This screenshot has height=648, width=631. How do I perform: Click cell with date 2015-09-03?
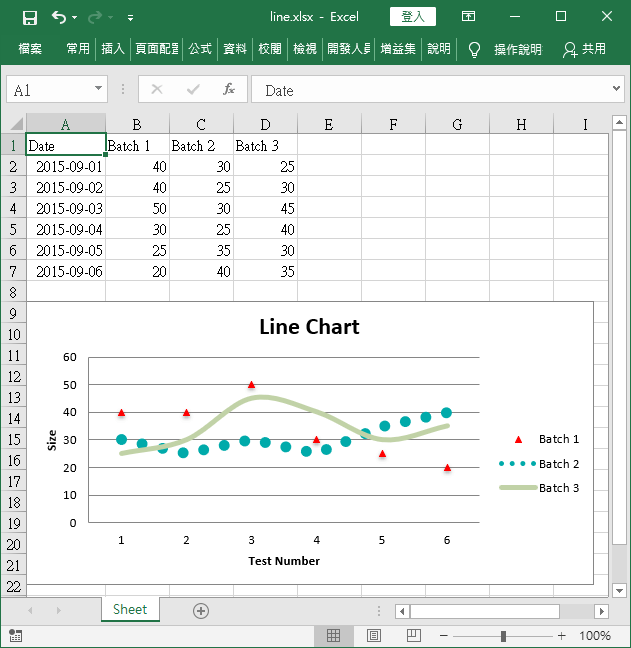pyautogui.click(x=66, y=208)
